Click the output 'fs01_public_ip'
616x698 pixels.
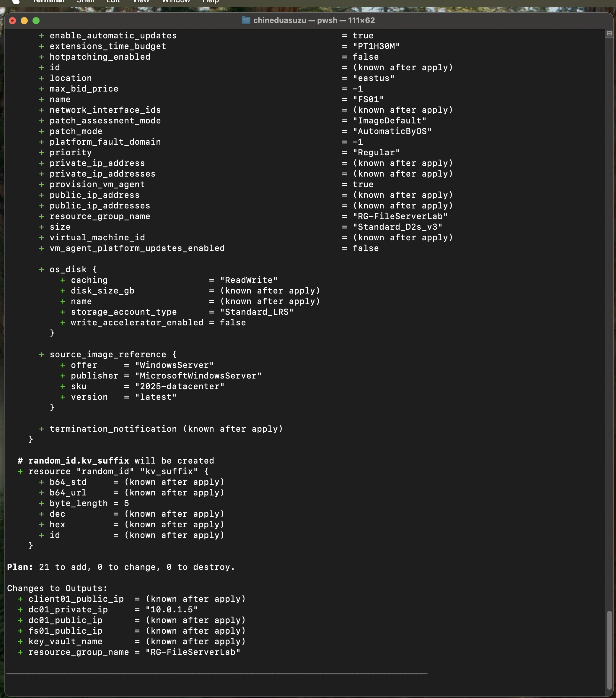(x=65, y=631)
